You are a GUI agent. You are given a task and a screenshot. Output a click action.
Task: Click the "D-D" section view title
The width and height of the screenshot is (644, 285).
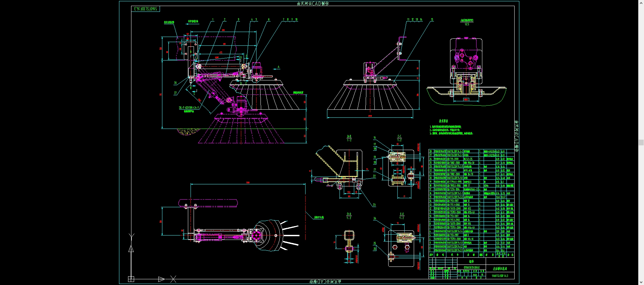pos(349,214)
